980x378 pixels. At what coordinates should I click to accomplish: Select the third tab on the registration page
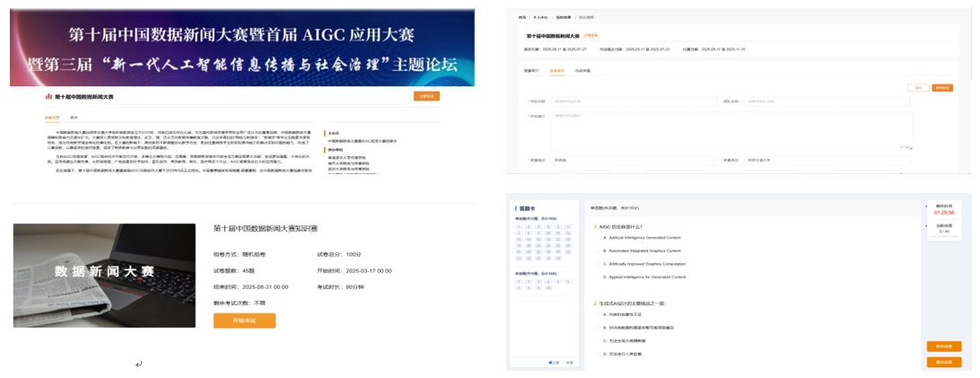click(582, 71)
